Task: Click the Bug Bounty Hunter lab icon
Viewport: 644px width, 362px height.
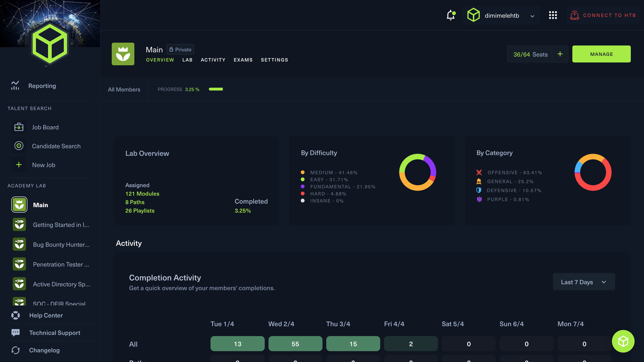Action: coord(19,244)
